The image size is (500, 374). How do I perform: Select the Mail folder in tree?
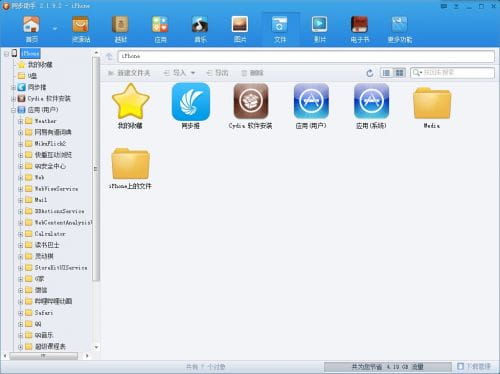pos(36,200)
